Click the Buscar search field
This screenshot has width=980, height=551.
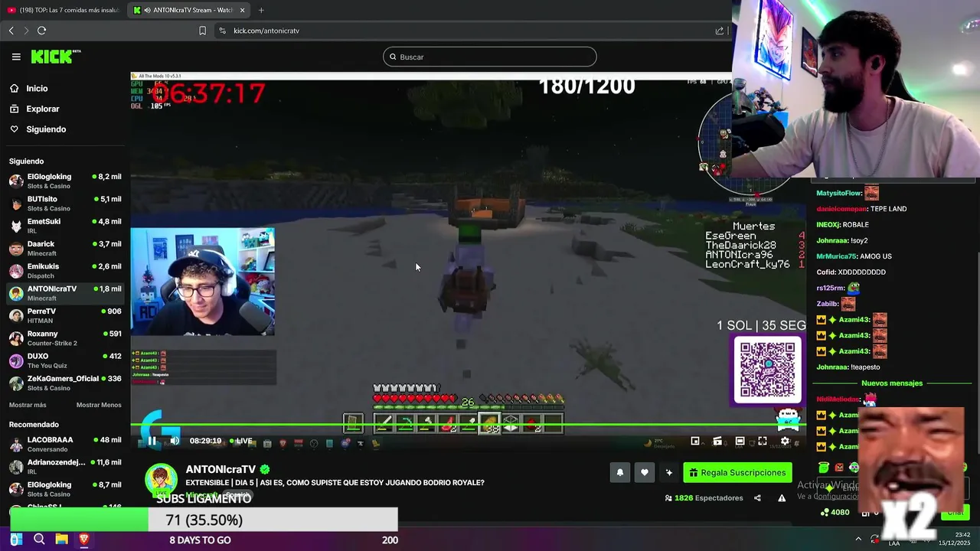[490, 57]
